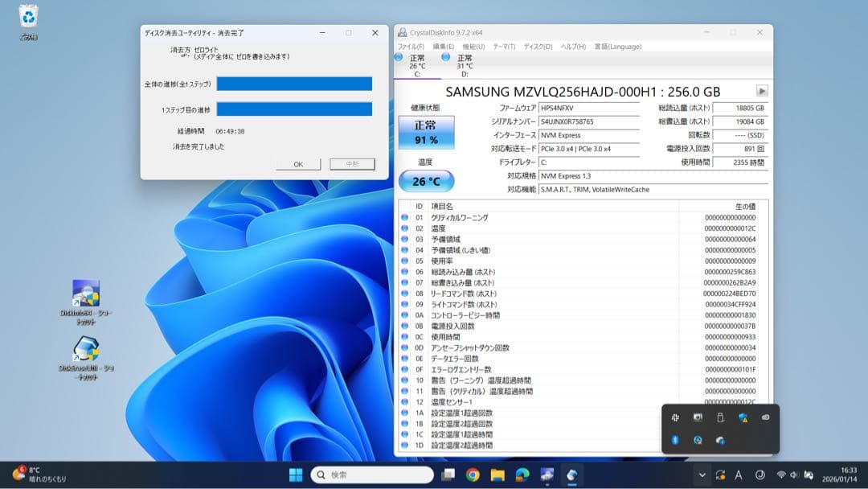Select row 0F エラーログエントリー数
This screenshot has width=868, height=489.
point(579,369)
